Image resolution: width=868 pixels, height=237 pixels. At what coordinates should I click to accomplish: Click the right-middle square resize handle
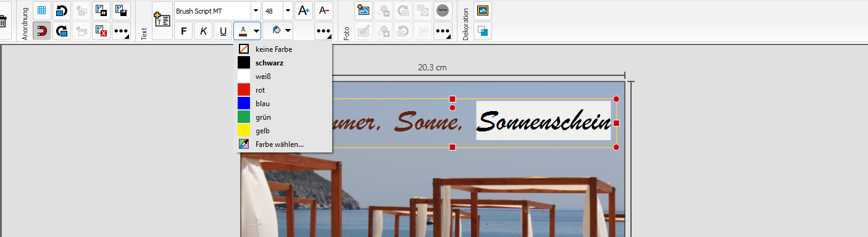(x=616, y=123)
